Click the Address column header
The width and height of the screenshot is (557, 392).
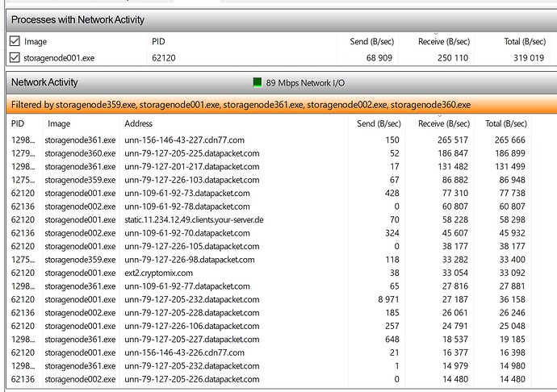(138, 123)
